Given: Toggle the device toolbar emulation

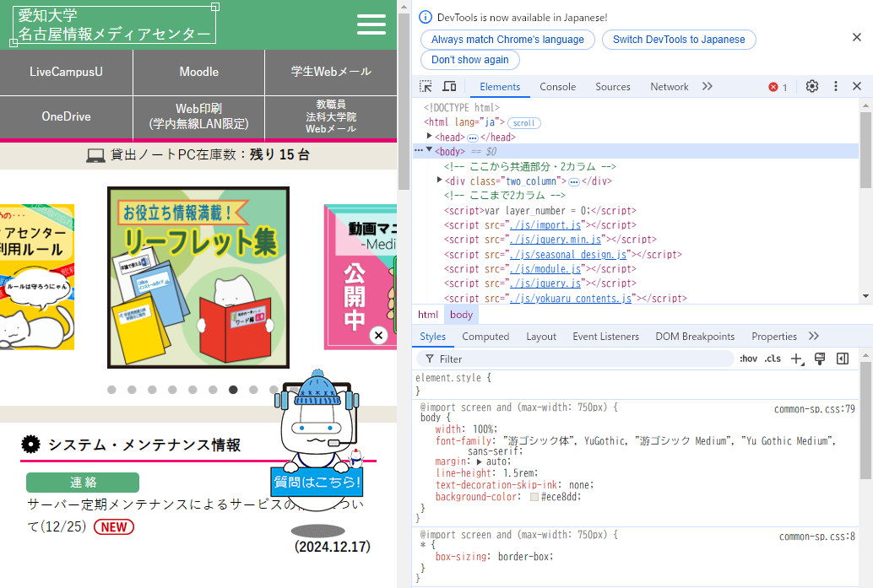Looking at the screenshot, I should (x=449, y=87).
